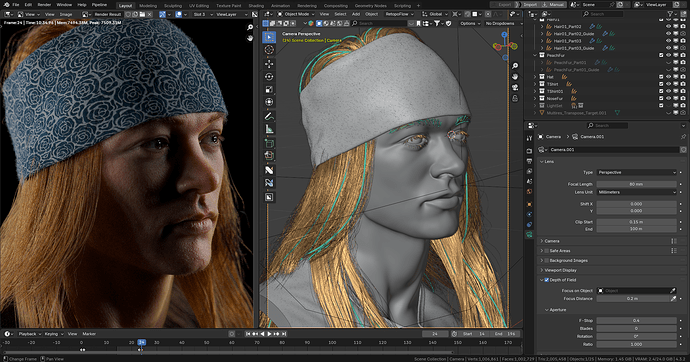Viewport: 690px width, 362px height.
Task: Open the Lens Unit Millimeters dropdown
Action: (x=636, y=192)
